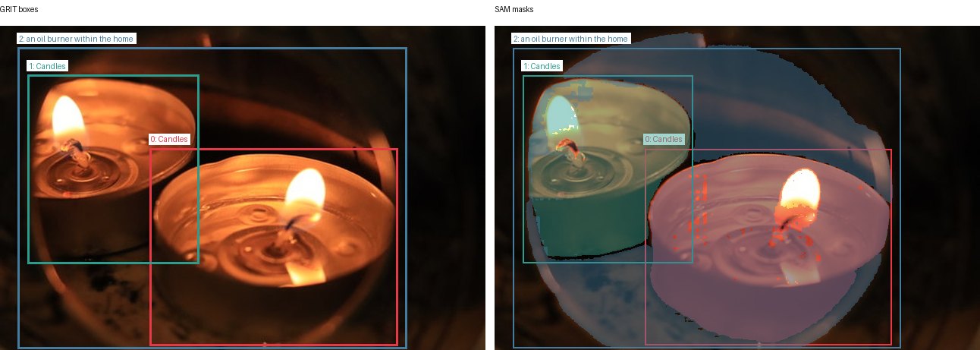Select "1: Candles" label in GRIT boxes panel

pos(48,66)
